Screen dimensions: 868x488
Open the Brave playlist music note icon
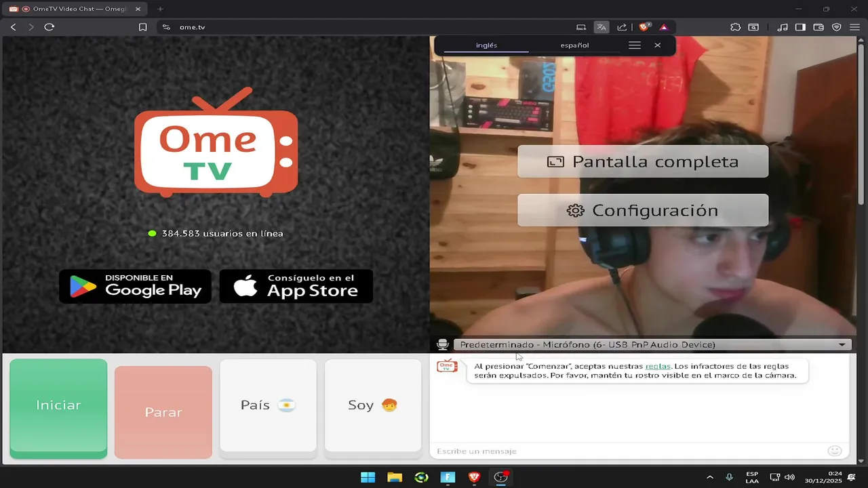(x=783, y=27)
